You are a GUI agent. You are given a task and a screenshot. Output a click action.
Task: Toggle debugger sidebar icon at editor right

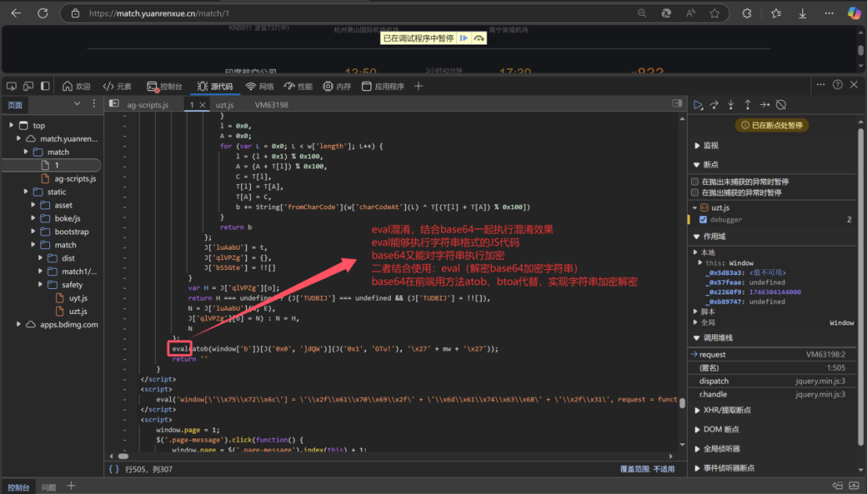pyautogui.click(x=677, y=103)
